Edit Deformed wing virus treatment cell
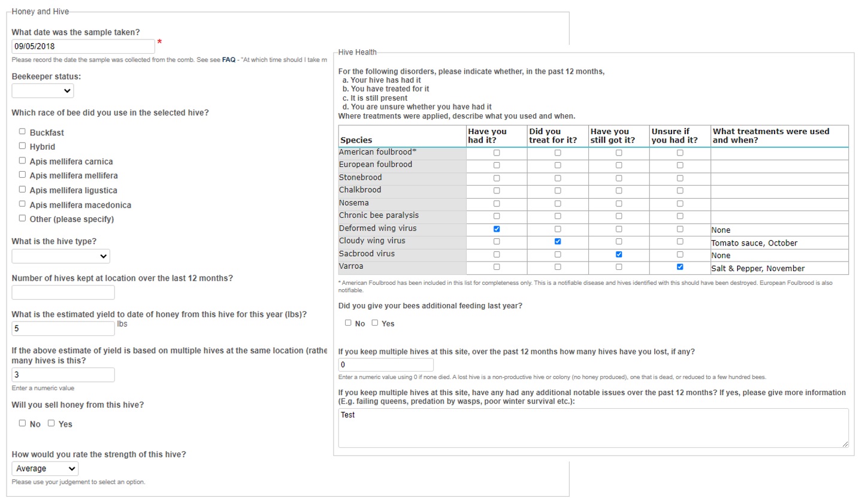The image size is (859, 504). [779, 230]
